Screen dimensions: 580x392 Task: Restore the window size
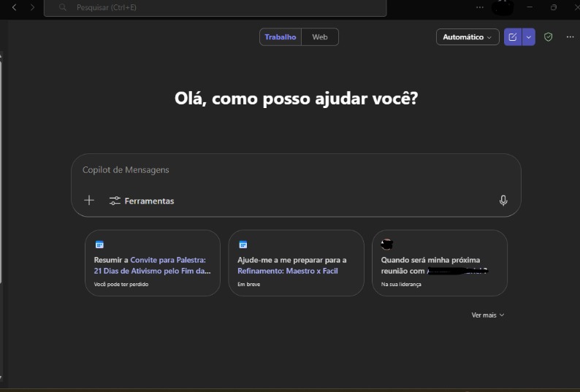(x=554, y=7)
